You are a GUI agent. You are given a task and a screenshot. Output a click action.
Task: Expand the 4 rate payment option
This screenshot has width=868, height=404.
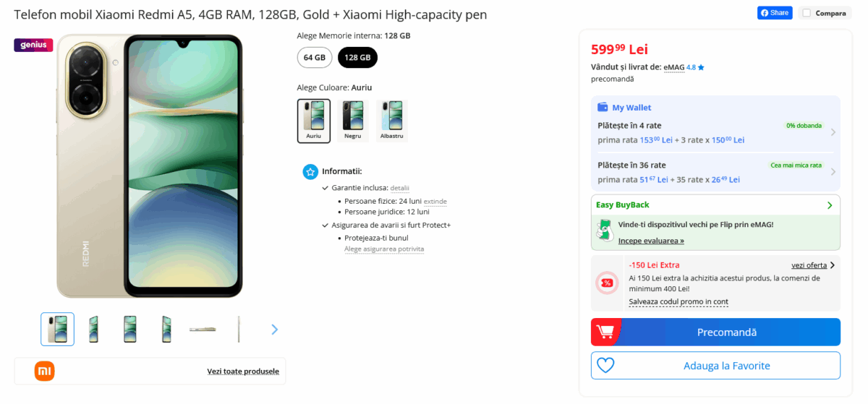pyautogui.click(x=833, y=132)
